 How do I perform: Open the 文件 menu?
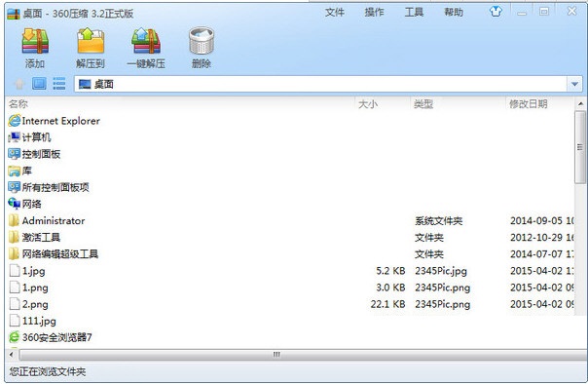click(x=335, y=13)
